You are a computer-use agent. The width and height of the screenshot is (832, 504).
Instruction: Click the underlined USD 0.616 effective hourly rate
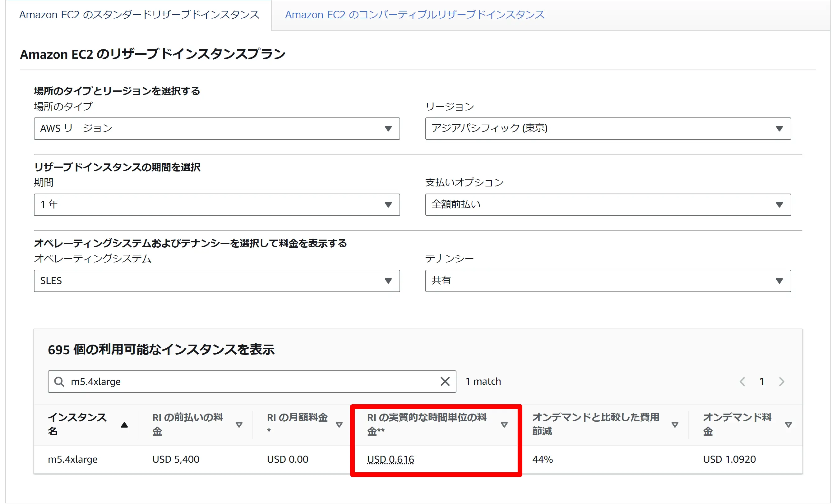click(x=391, y=459)
